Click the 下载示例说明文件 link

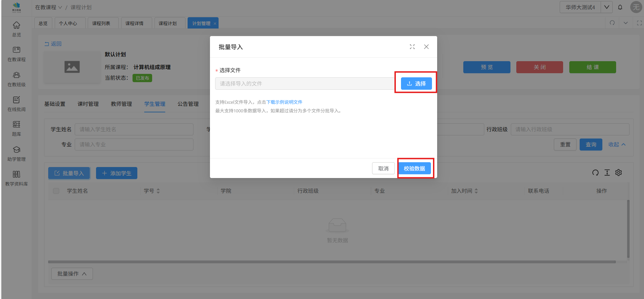pos(284,102)
